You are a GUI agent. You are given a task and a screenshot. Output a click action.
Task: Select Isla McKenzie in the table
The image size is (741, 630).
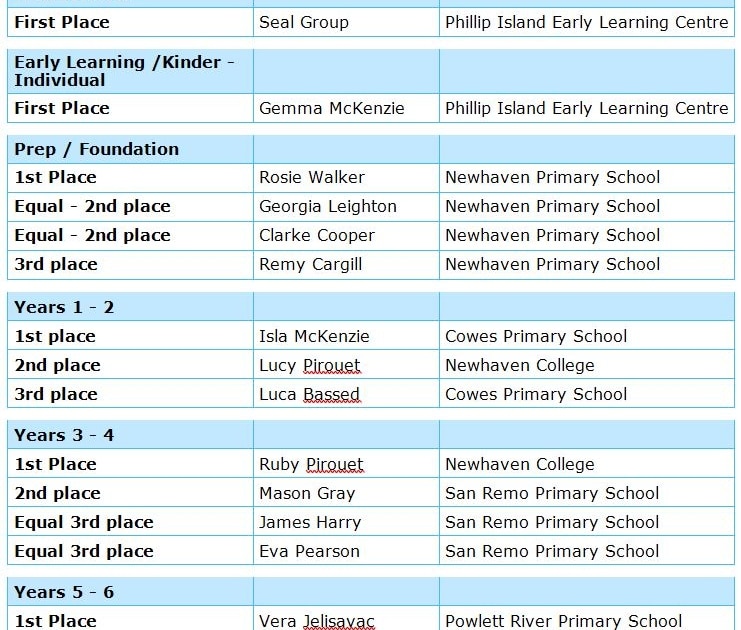[x=314, y=336]
